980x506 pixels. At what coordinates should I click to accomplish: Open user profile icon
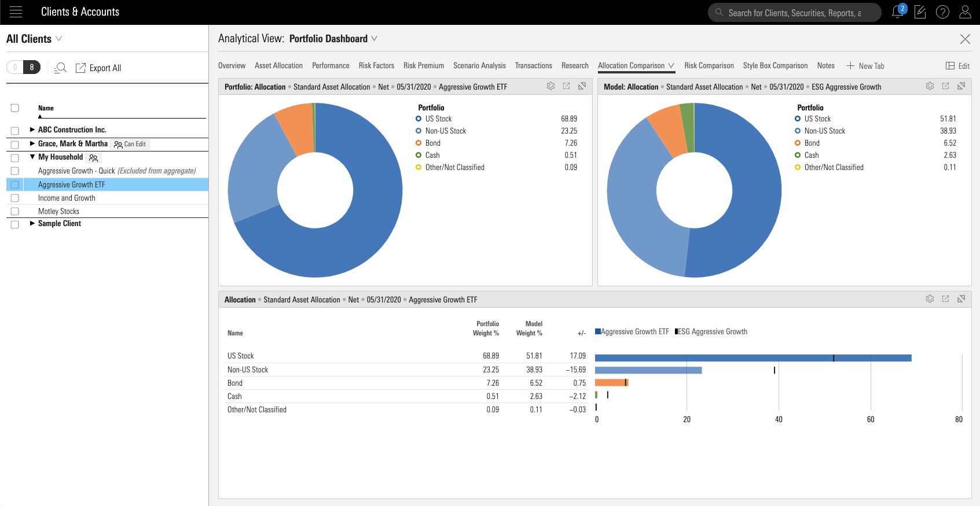[x=965, y=12]
